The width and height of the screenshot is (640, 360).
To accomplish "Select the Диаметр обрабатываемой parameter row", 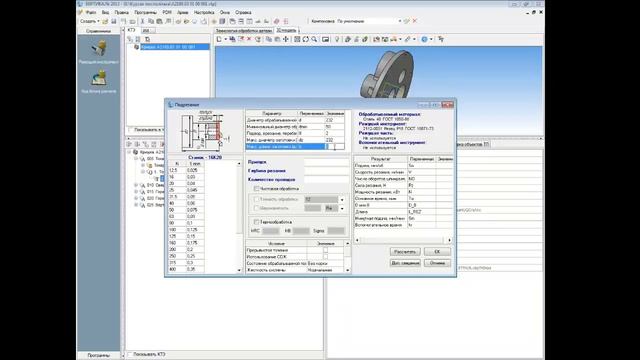I will 295,120.
